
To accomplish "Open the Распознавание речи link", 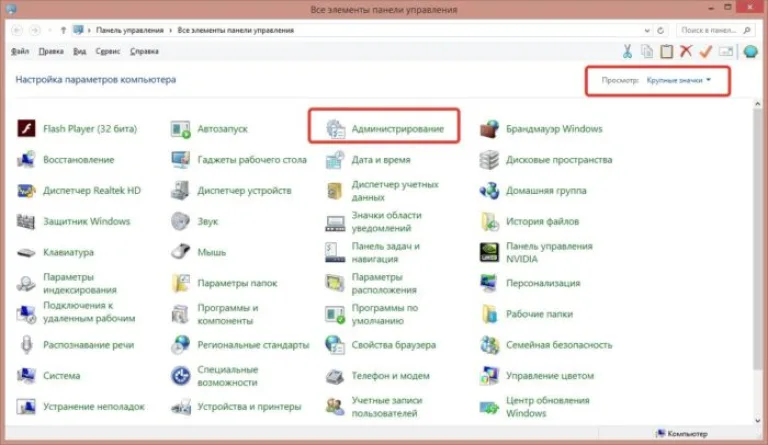I will click(88, 345).
